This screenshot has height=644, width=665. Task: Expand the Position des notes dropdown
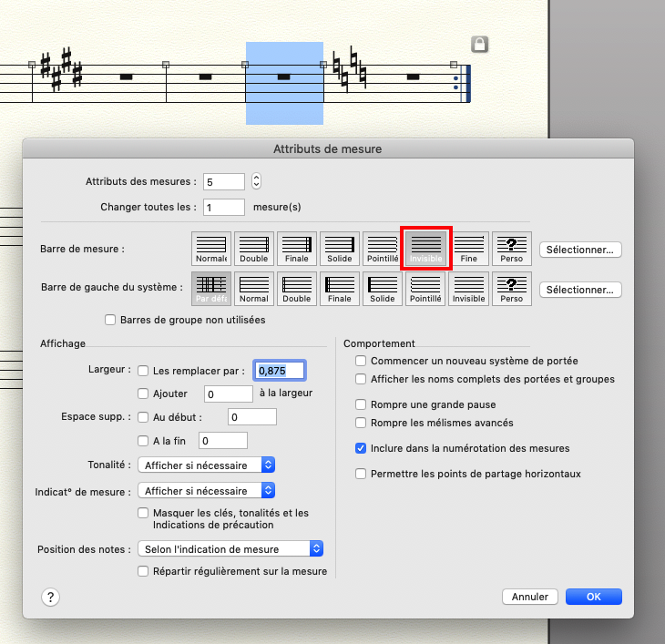230,548
